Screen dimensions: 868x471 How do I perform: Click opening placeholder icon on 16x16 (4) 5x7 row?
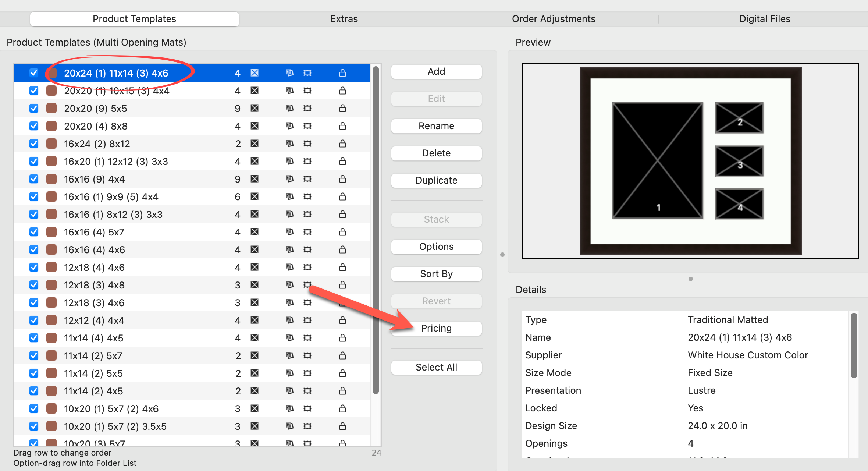[x=254, y=232]
